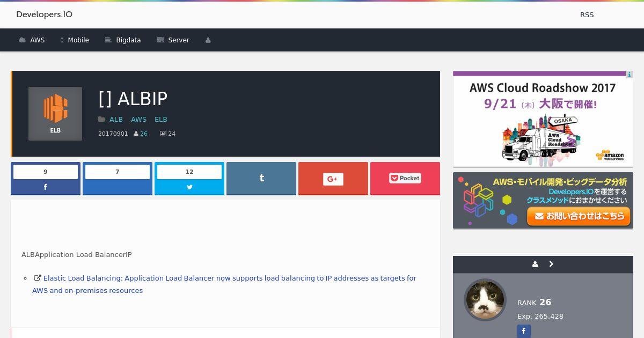Click the ad info icon on banner
This screenshot has height=338, width=644.
(x=630, y=75)
